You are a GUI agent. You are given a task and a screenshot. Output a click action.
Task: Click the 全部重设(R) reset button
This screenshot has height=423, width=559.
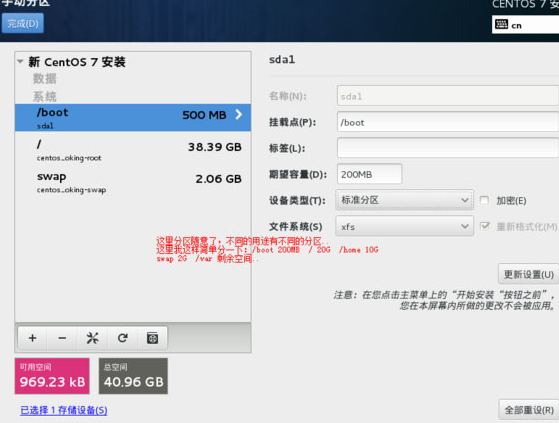[529, 410]
